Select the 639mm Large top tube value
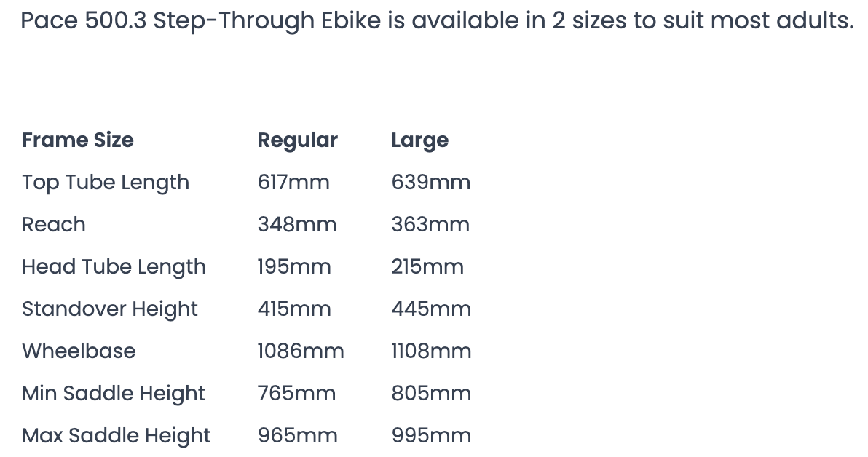Viewport: 868px width, 457px height. [x=430, y=182]
